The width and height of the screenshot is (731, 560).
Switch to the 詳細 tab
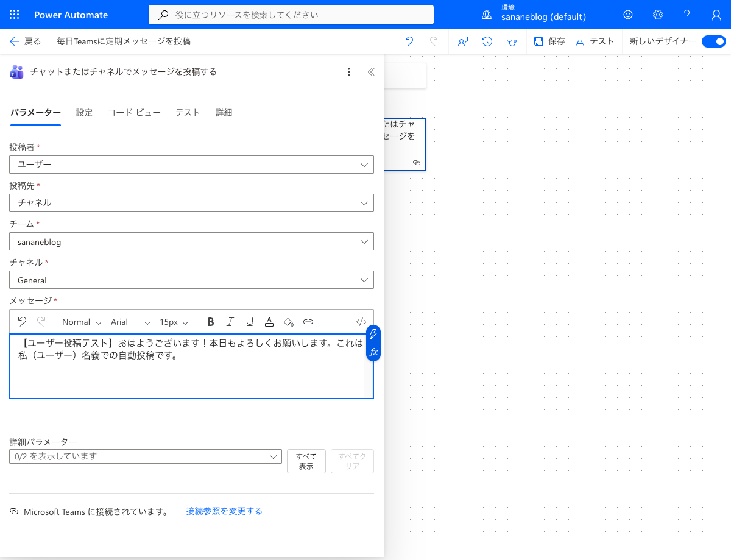pos(224,113)
